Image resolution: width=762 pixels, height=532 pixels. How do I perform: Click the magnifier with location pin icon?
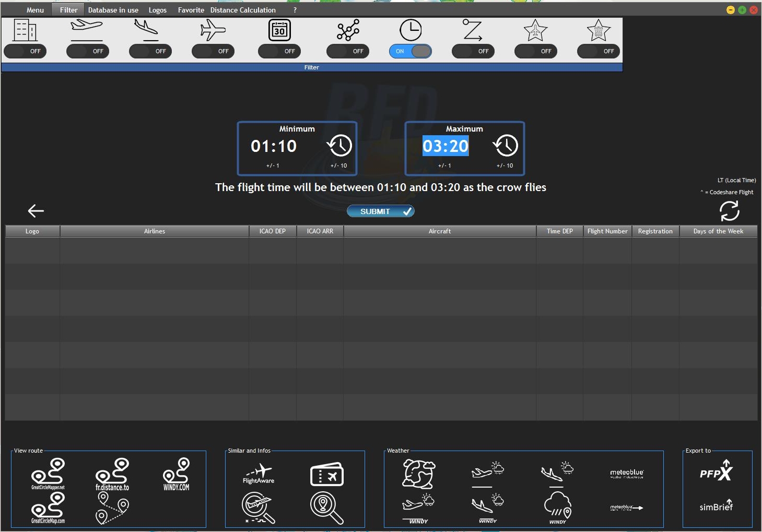coord(327,508)
